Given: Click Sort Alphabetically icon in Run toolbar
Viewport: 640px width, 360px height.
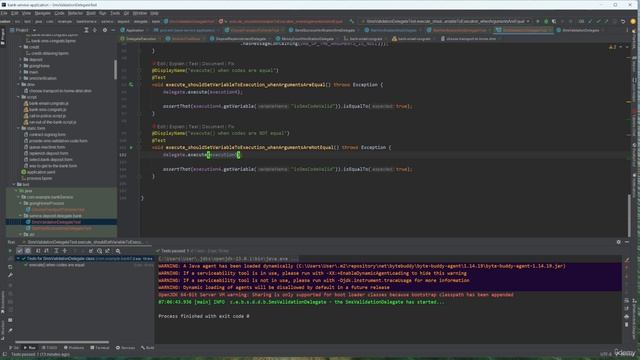Looking at the screenshot, I should tap(38, 251).
